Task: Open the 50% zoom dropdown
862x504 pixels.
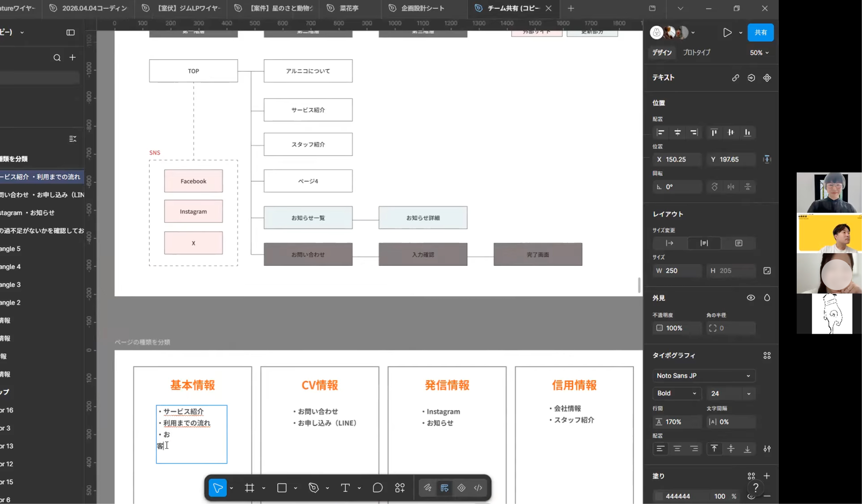Action: pyautogui.click(x=759, y=53)
